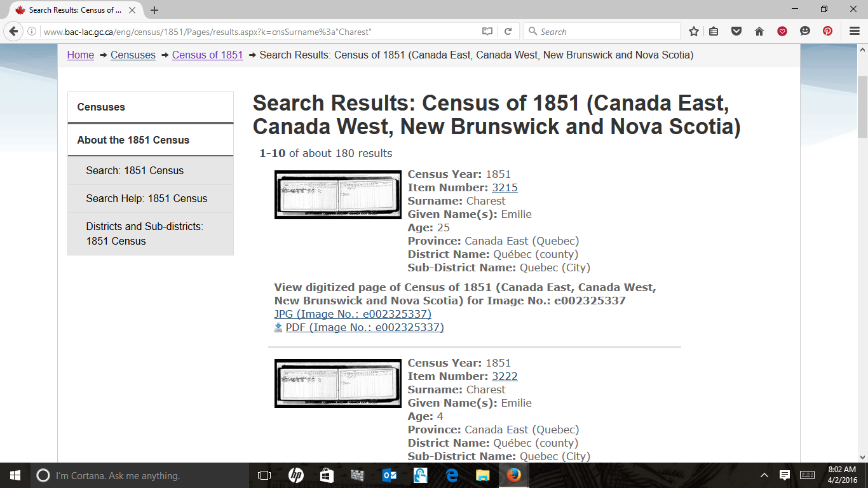Open Outlook from taskbar
This screenshot has width=868, height=488.
pyautogui.click(x=390, y=475)
